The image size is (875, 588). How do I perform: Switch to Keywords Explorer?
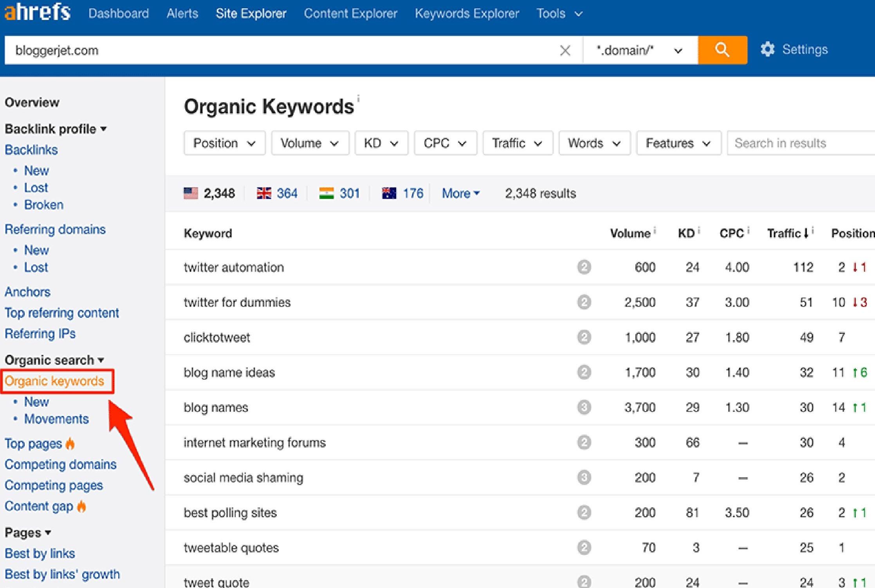467,13
